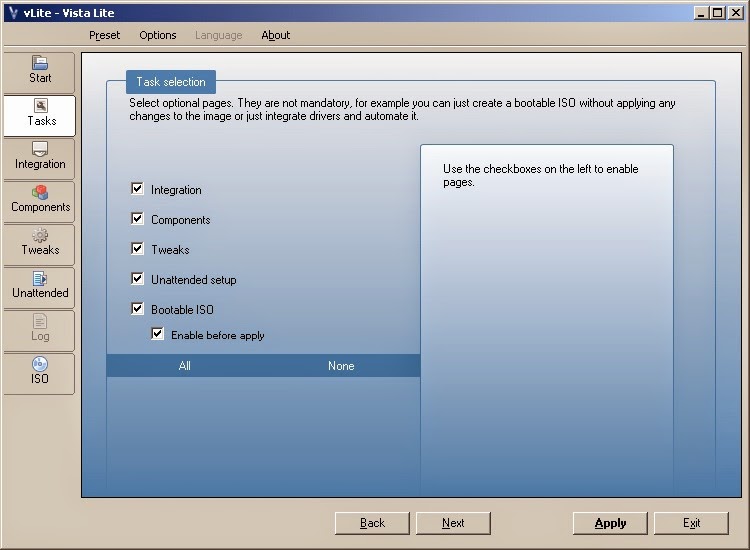
Task: Open the Language menu
Action: [x=219, y=35]
